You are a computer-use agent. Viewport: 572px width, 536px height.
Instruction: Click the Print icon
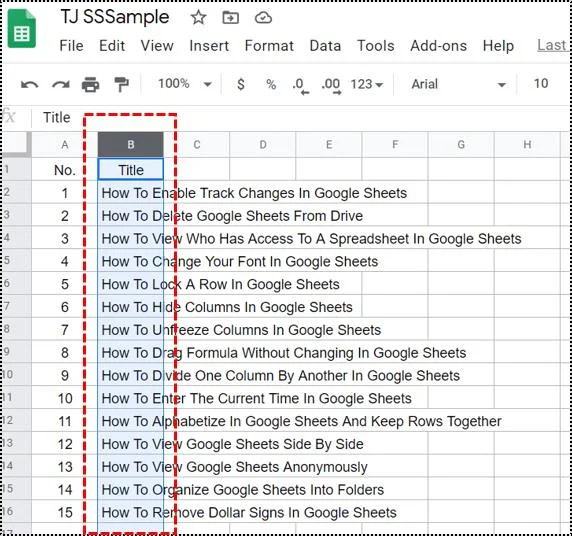tap(90, 85)
